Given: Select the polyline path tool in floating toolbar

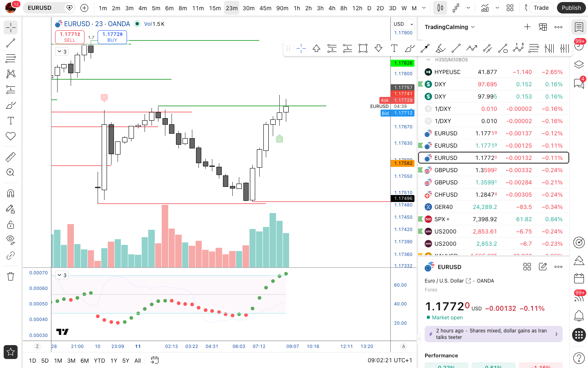Looking at the screenshot, I should (472, 48).
